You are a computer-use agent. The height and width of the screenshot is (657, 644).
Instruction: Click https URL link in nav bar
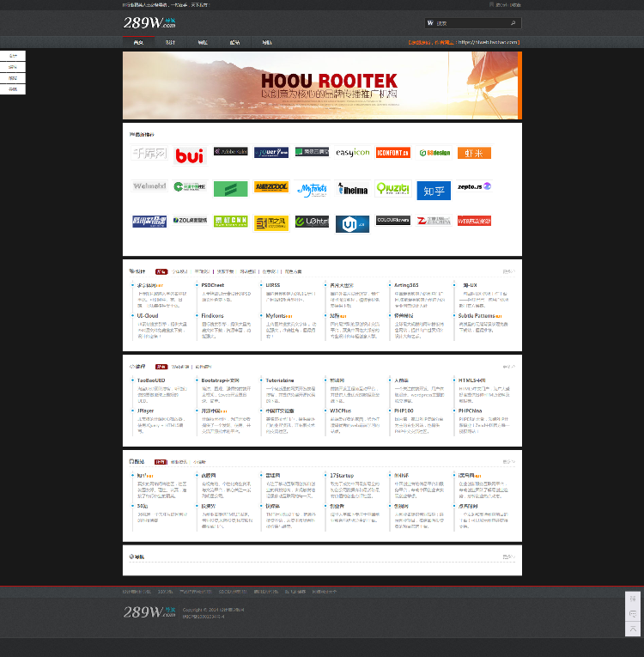click(488, 42)
